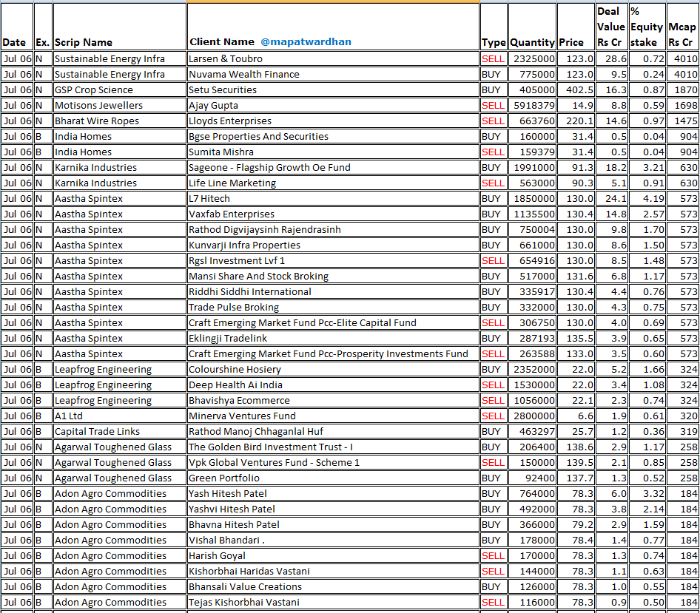Image resolution: width=700 pixels, height=613 pixels.
Task: Select Lloyds Enterprises client cell
Action: pos(334,121)
